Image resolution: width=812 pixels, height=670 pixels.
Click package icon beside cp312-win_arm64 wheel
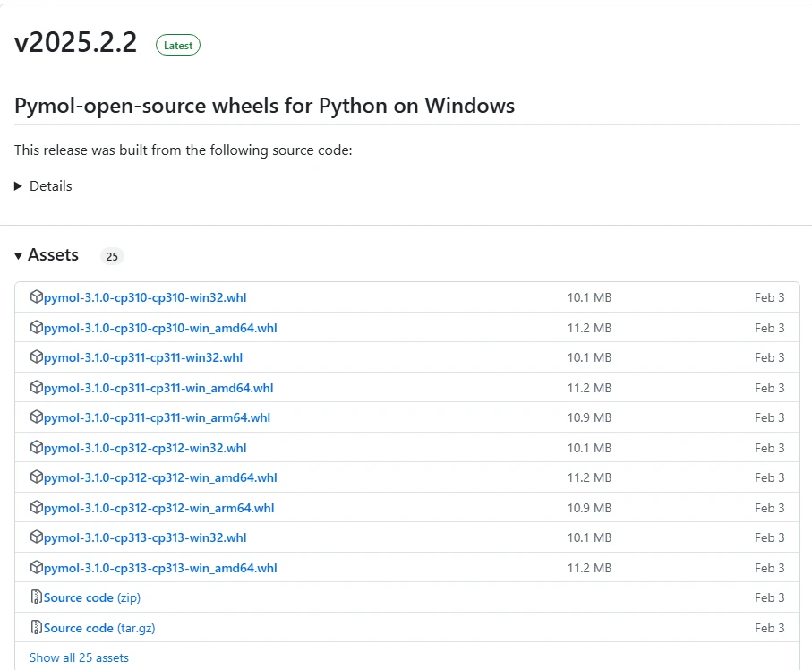(37, 508)
